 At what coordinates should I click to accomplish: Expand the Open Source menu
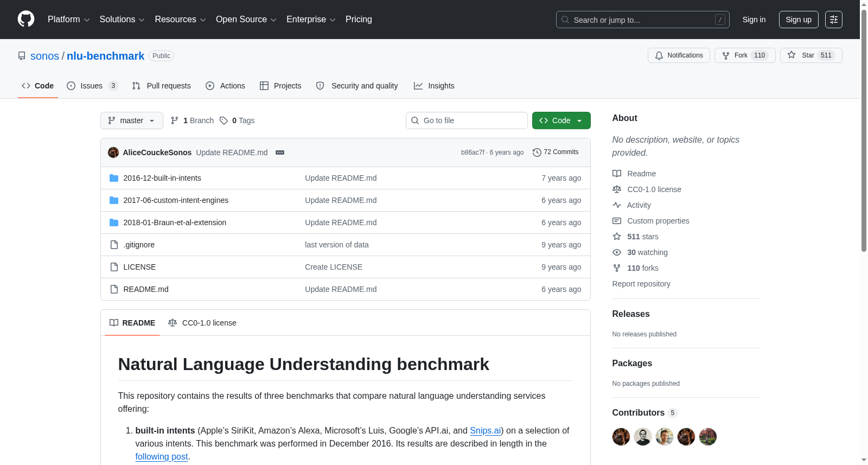(246, 20)
